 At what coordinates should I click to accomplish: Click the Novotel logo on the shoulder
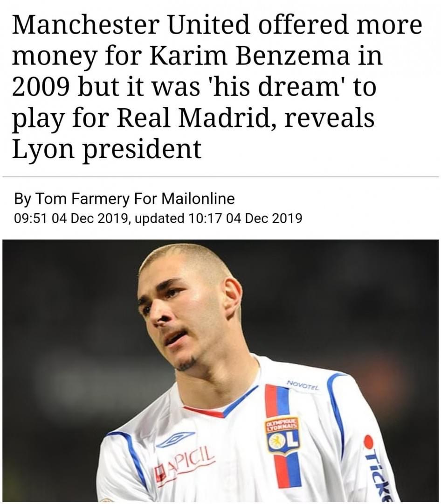pos(303,385)
